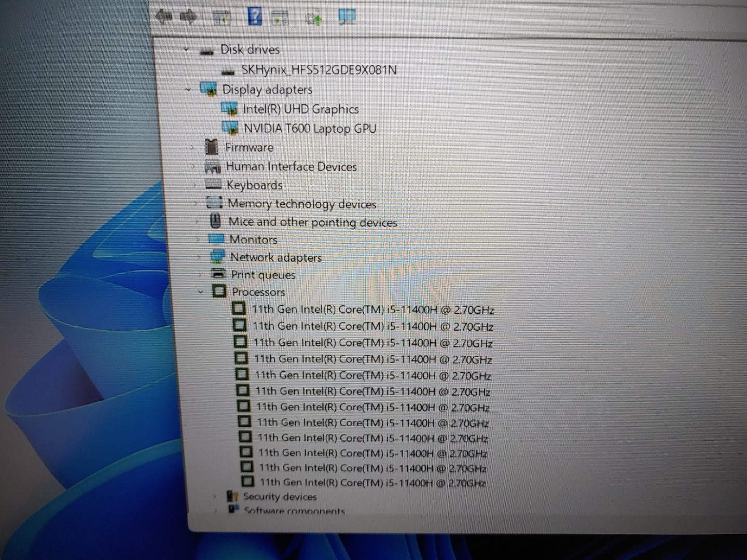The image size is (747, 560).
Task: Click the Keyboards category icon
Action: click(213, 184)
